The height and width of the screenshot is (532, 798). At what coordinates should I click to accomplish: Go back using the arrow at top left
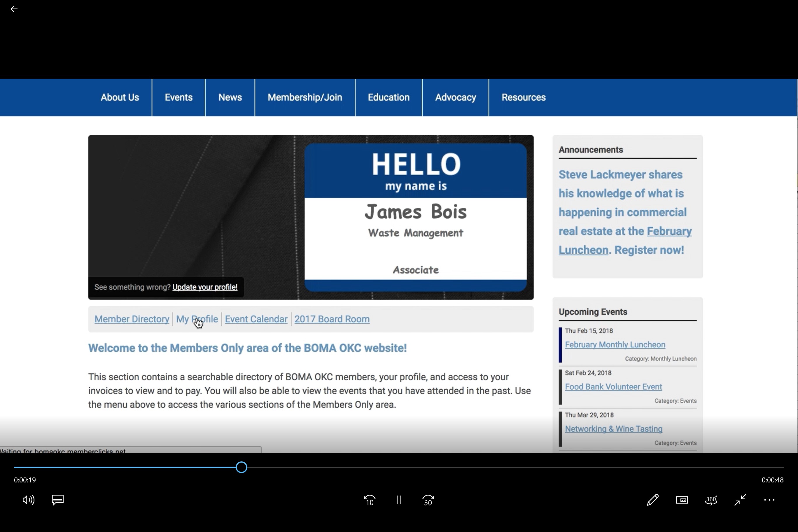[14, 9]
